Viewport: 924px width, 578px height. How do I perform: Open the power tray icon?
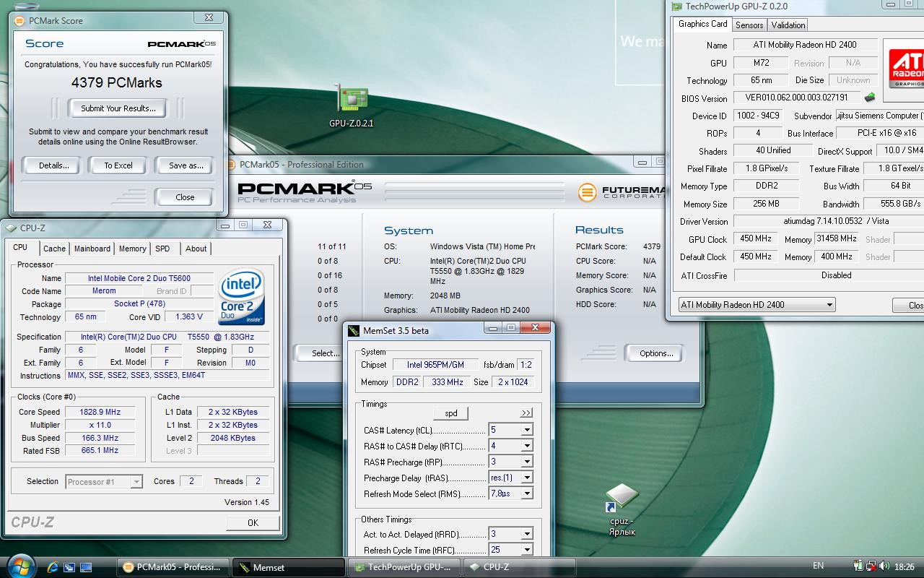pyautogui.click(x=858, y=567)
